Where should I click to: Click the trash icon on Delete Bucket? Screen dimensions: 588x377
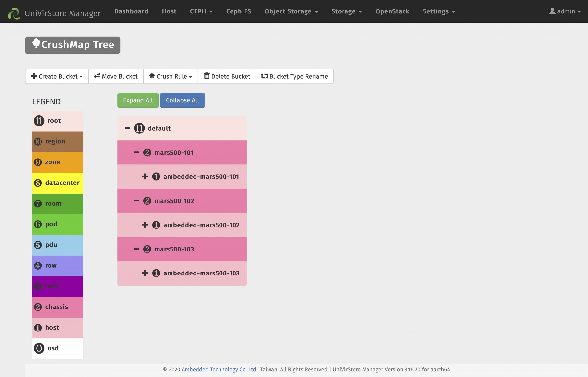tap(207, 76)
